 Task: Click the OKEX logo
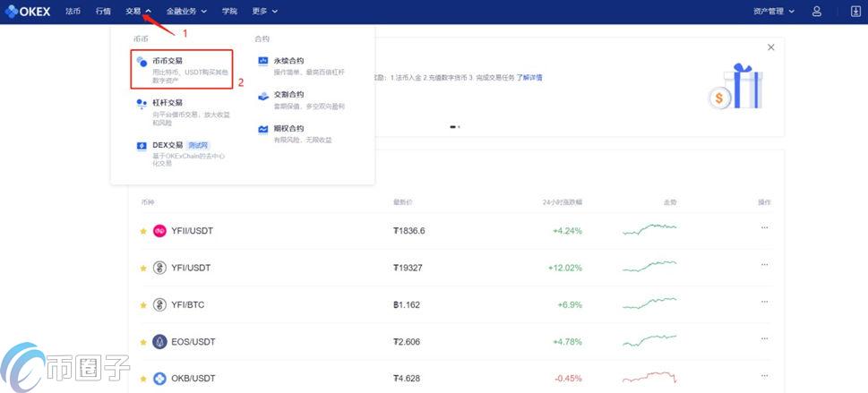coord(28,11)
